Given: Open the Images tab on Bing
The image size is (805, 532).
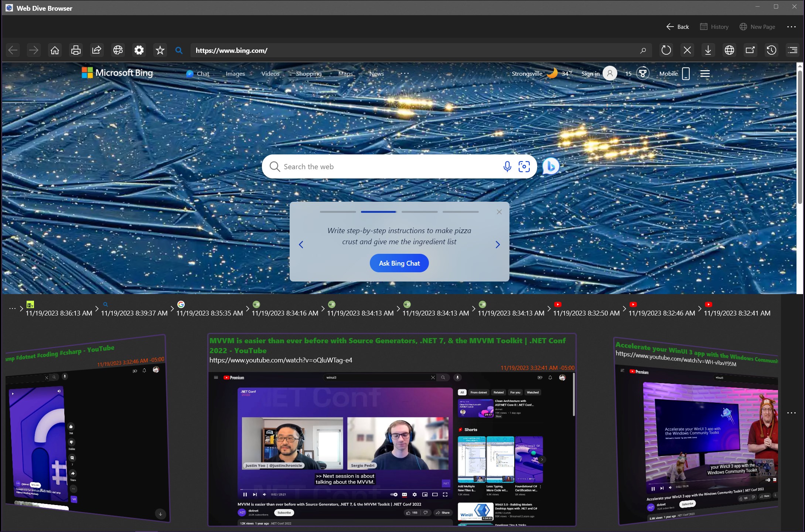Looking at the screenshot, I should pos(235,74).
